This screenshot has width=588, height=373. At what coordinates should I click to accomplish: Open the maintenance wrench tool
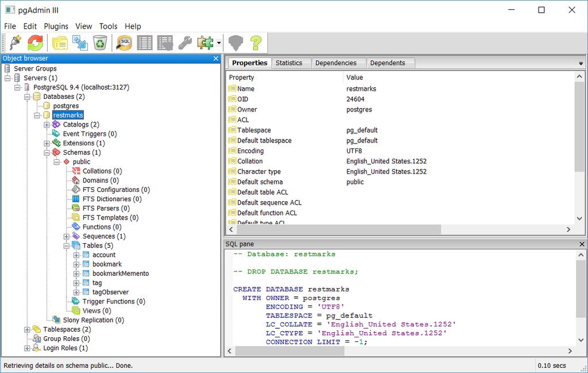[x=185, y=43]
